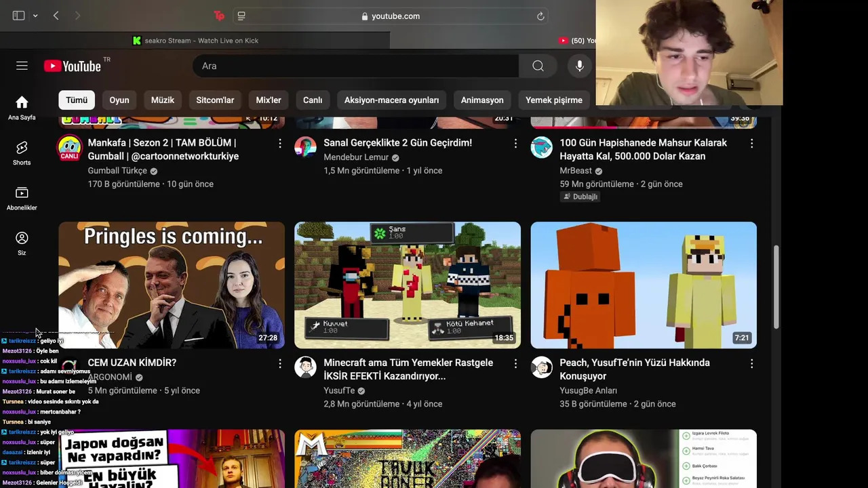Select the Tümü filter chip
Viewport: 868px width, 488px height.
tap(77, 100)
